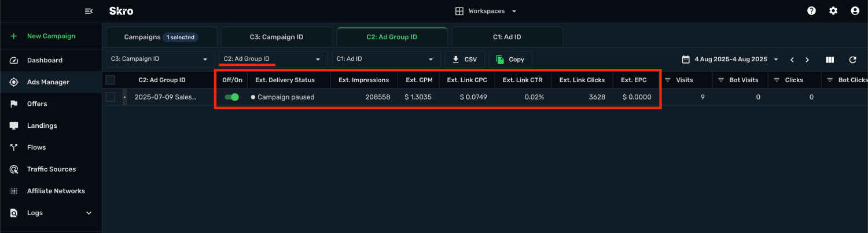Download the report as CSV
This screenshot has width=868, height=233.
coord(465,60)
